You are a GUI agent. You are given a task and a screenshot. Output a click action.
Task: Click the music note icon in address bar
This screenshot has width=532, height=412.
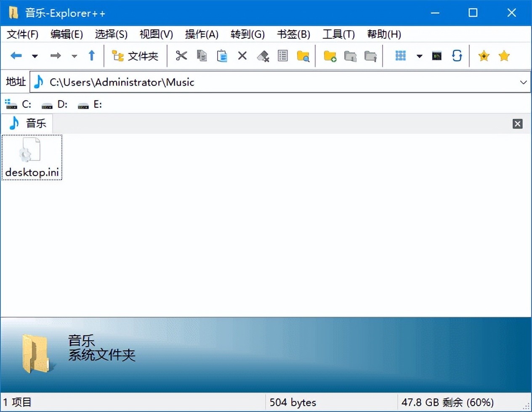tap(39, 82)
